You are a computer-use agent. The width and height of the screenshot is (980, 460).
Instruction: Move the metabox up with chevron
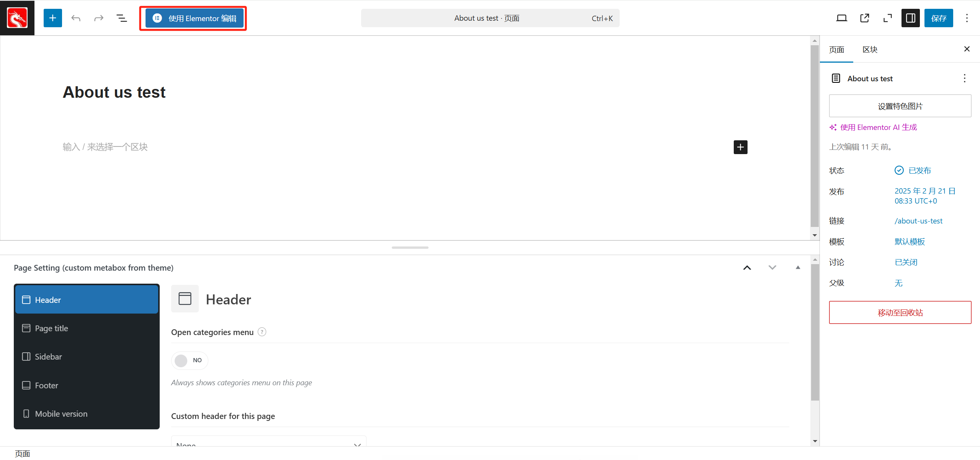pyautogui.click(x=747, y=268)
